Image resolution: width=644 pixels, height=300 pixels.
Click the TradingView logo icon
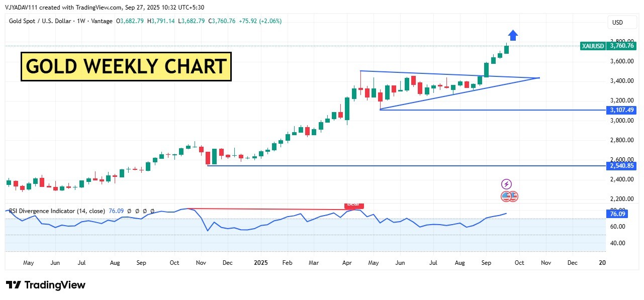14,285
